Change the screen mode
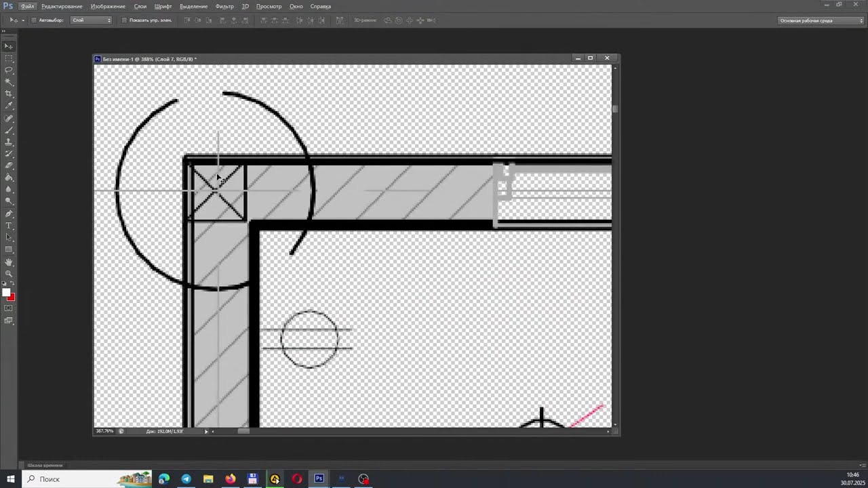The height and width of the screenshot is (488, 868). pos(9,321)
